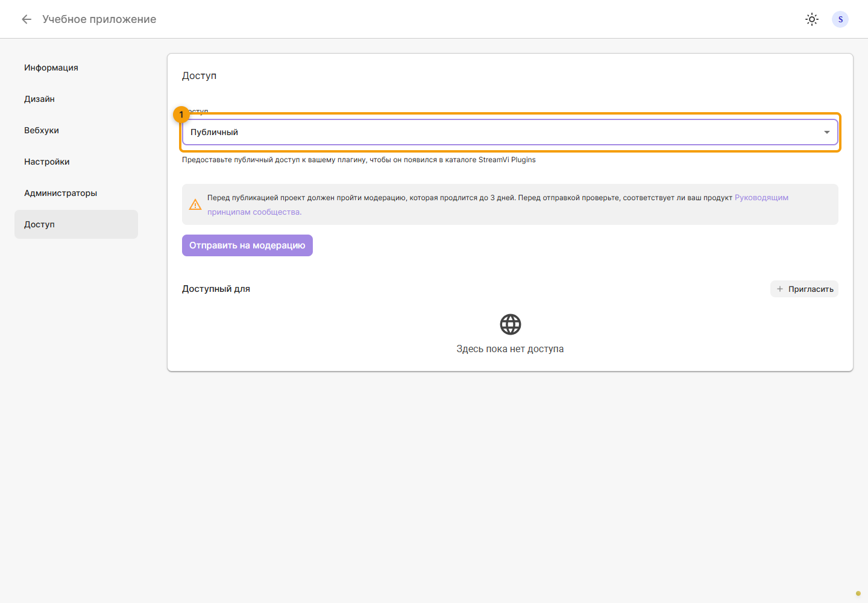Switch to the Настройки section
The image size is (868, 603).
[x=76, y=162]
